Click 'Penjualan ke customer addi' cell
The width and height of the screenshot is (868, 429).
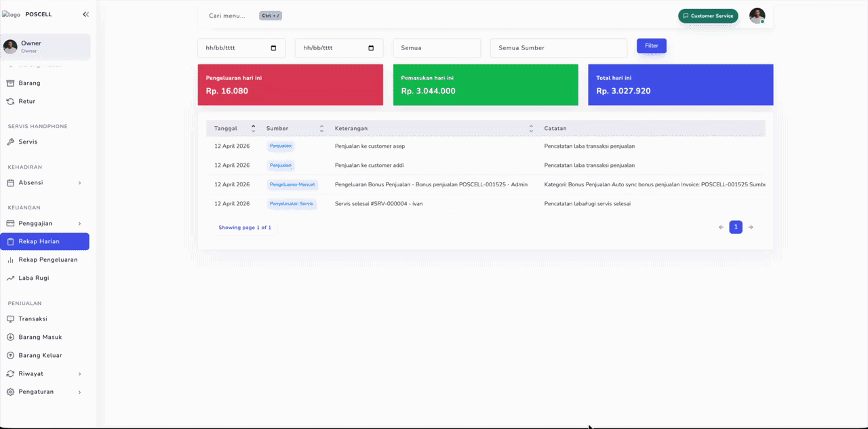(x=369, y=165)
